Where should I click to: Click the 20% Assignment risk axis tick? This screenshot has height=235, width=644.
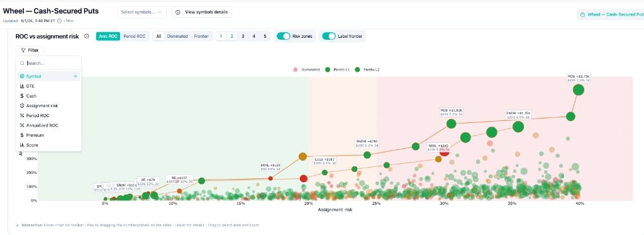[x=308, y=203]
